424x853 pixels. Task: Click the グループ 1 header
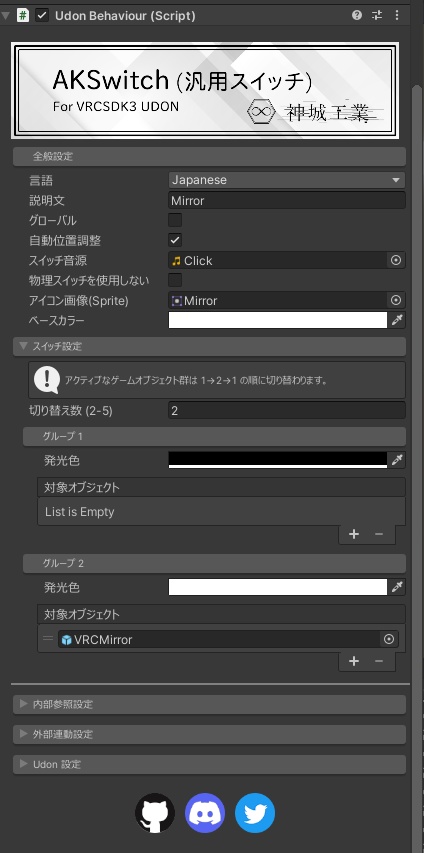tap(214, 436)
